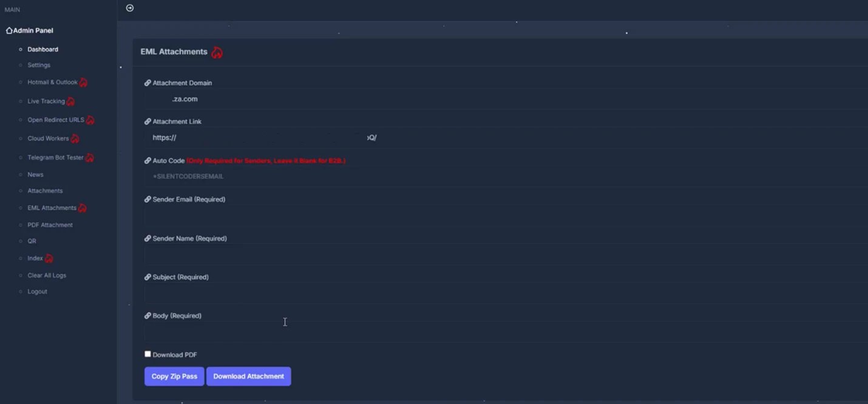868x404 pixels.
Task: Open the Dashboard sidebar entry
Action: coord(42,49)
